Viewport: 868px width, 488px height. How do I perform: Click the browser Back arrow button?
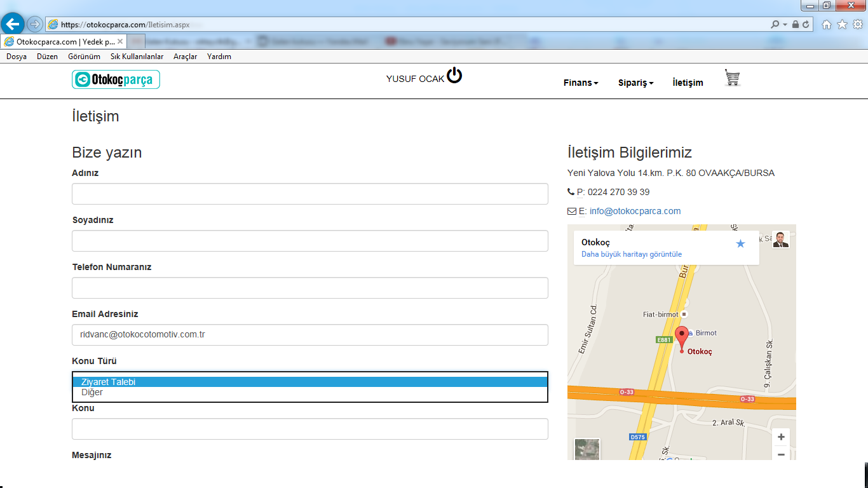[13, 24]
